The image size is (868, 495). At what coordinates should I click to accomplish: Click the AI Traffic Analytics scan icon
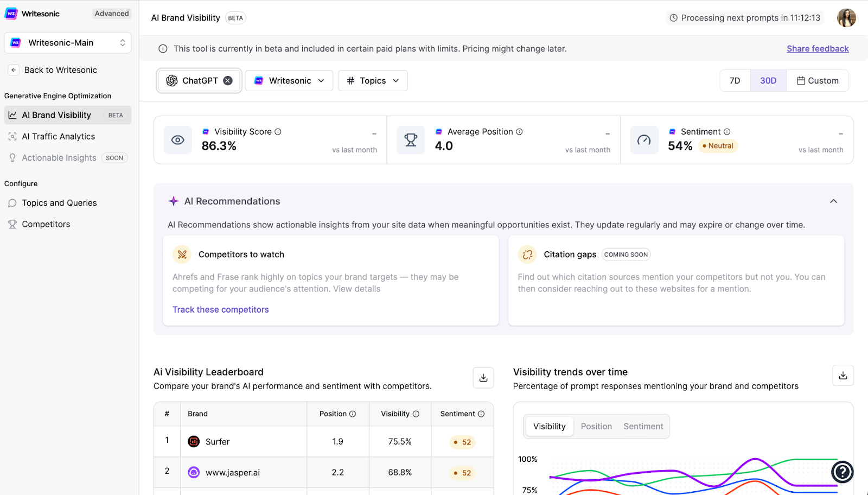click(x=12, y=137)
